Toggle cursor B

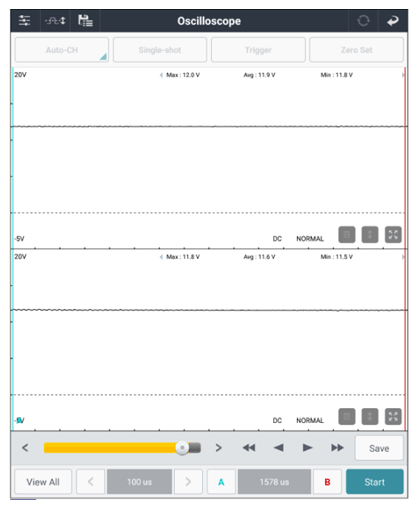pyautogui.click(x=327, y=482)
